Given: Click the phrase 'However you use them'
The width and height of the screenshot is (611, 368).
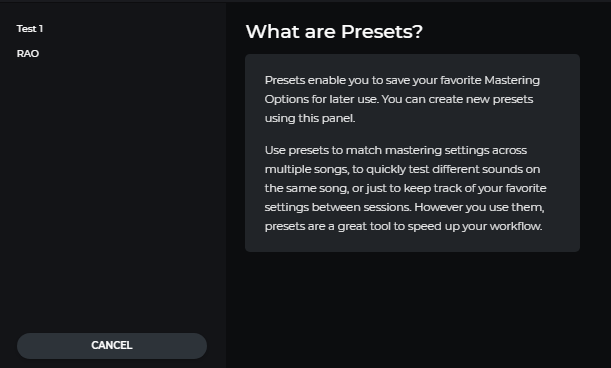Looking at the screenshot, I should (x=479, y=207).
